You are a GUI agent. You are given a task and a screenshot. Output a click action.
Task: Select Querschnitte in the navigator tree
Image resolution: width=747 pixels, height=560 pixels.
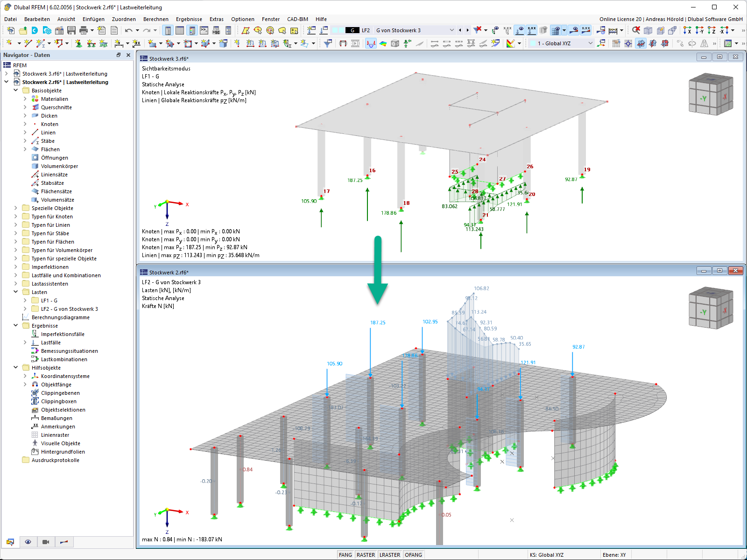(x=56, y=107)
